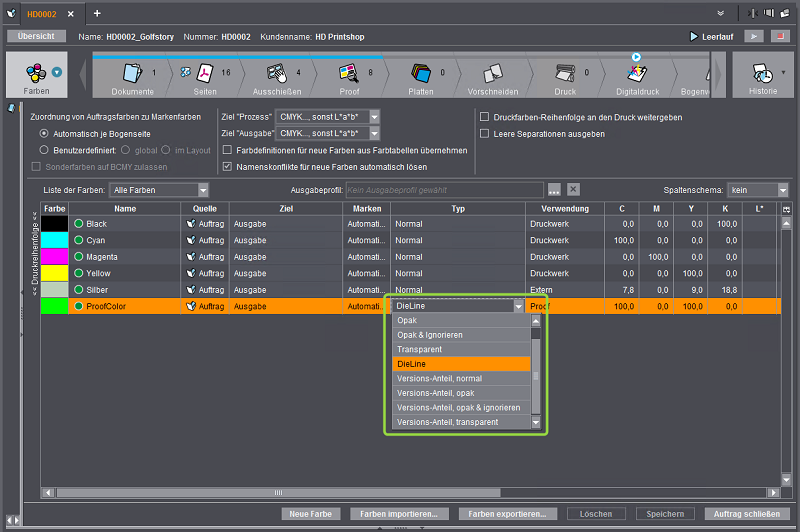The width and height of the screenshot is (800, 532).
Task: Click the Neue Farbe button
Action: point(310,514)
